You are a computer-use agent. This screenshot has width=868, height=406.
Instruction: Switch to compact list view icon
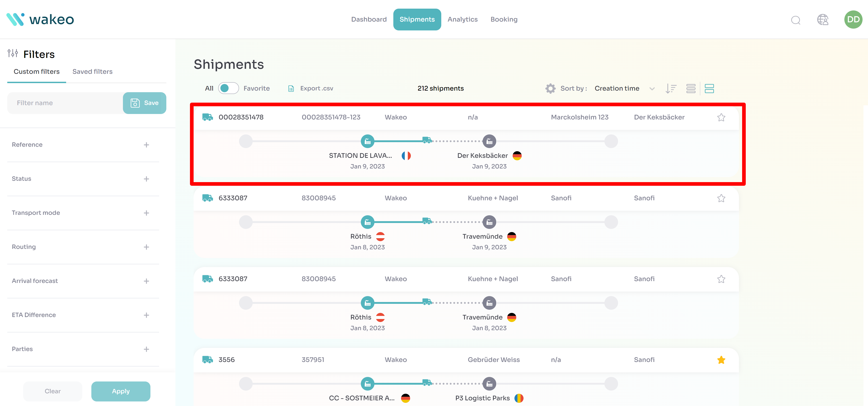[x=691, y=89]
